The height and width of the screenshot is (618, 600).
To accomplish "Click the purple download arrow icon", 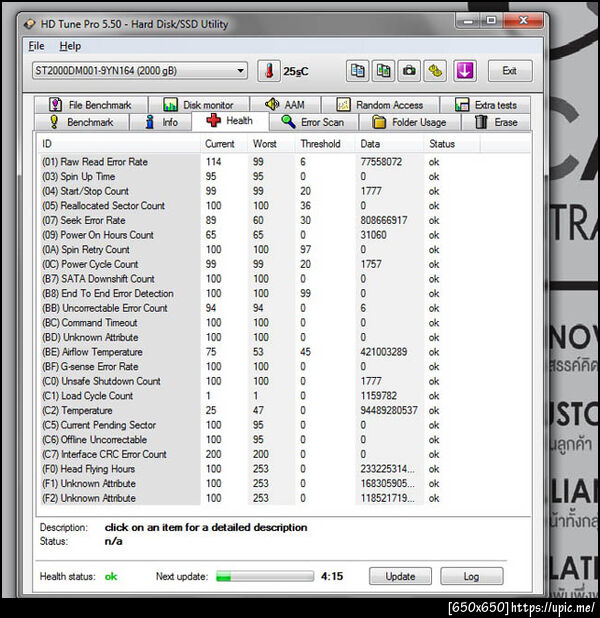I will (465, 71).
